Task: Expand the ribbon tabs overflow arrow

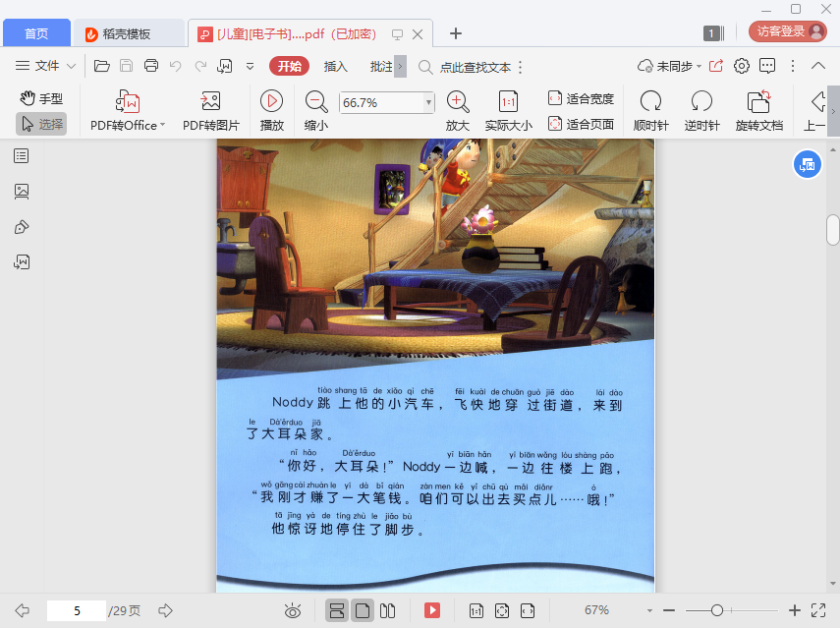Action: coord(400,67)
